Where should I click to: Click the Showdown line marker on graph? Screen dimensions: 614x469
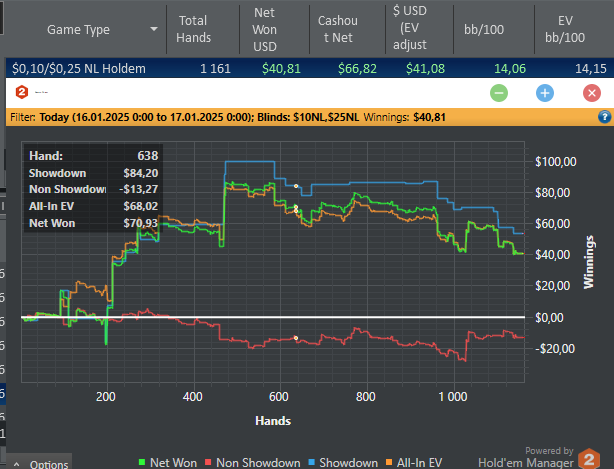[296, 186]
